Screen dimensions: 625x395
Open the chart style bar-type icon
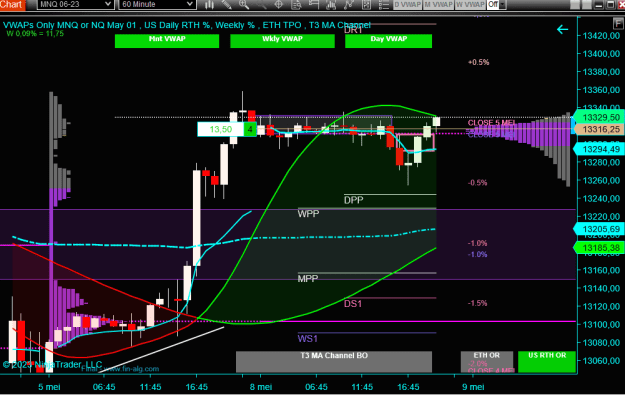209,5
